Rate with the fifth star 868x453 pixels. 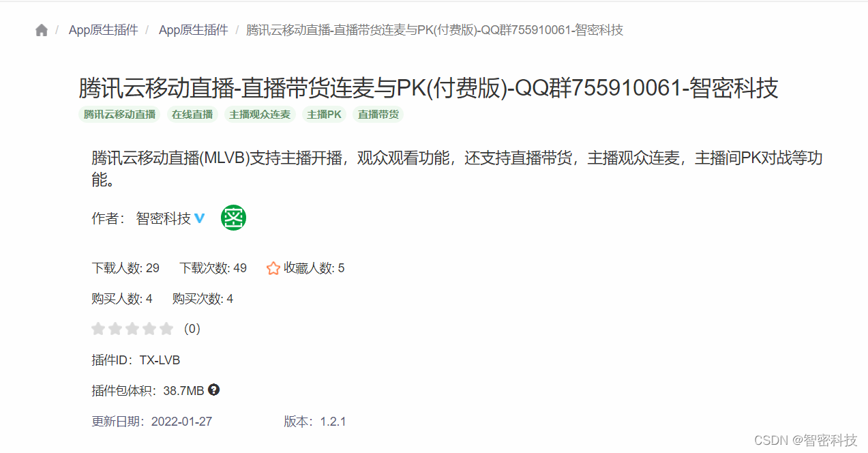coord(166,329)
